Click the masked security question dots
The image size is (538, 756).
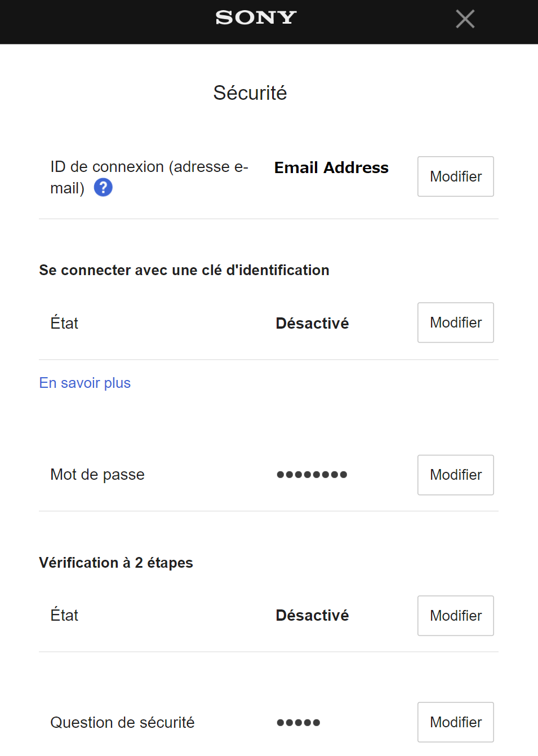click(298, 723)
